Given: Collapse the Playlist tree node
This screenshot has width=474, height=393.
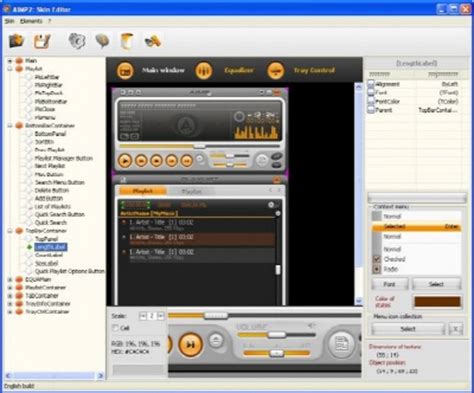Looking at the screenshot, I should 10,69.
